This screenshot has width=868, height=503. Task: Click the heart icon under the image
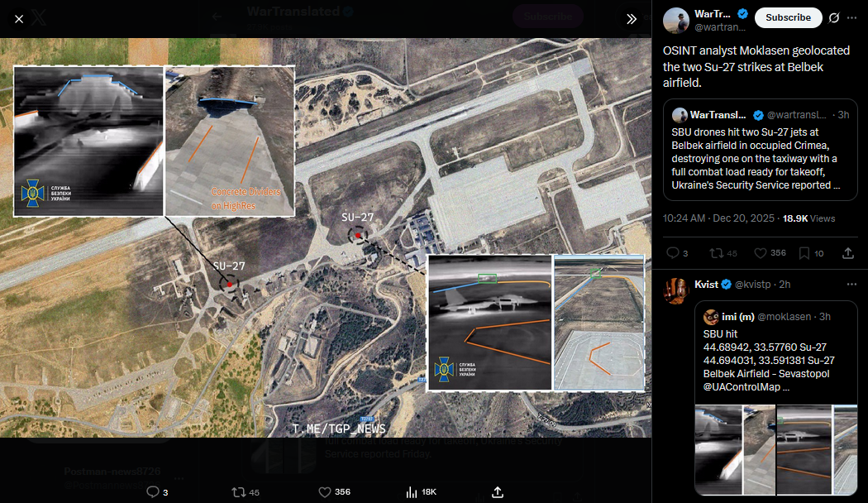tap(325, 492)
